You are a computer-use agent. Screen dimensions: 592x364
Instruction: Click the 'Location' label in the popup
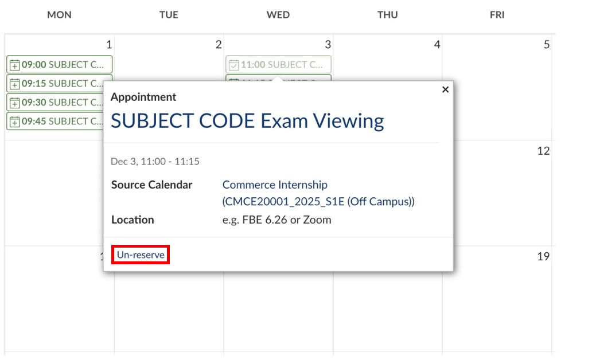pos(133,220)
